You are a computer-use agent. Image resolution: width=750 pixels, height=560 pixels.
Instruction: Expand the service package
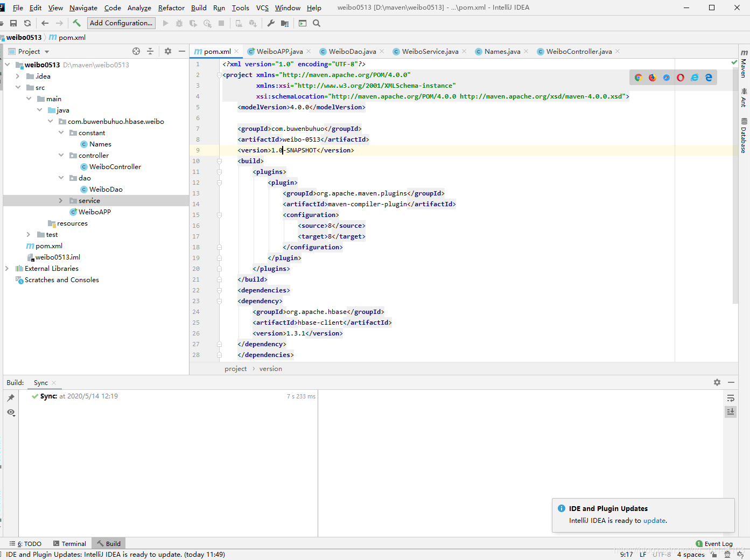(61, 200)
